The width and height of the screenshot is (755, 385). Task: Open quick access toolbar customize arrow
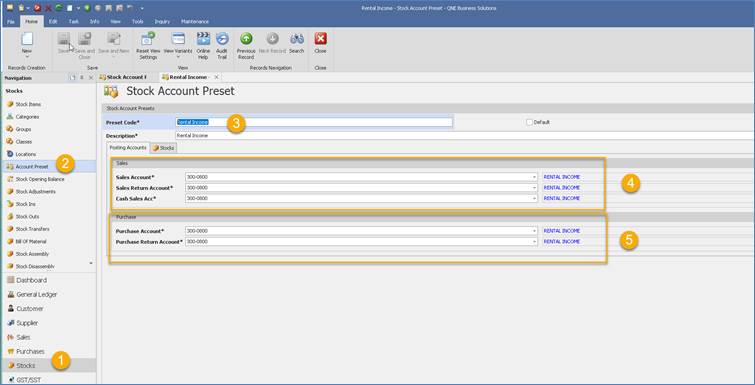click(x=142, y=8)
